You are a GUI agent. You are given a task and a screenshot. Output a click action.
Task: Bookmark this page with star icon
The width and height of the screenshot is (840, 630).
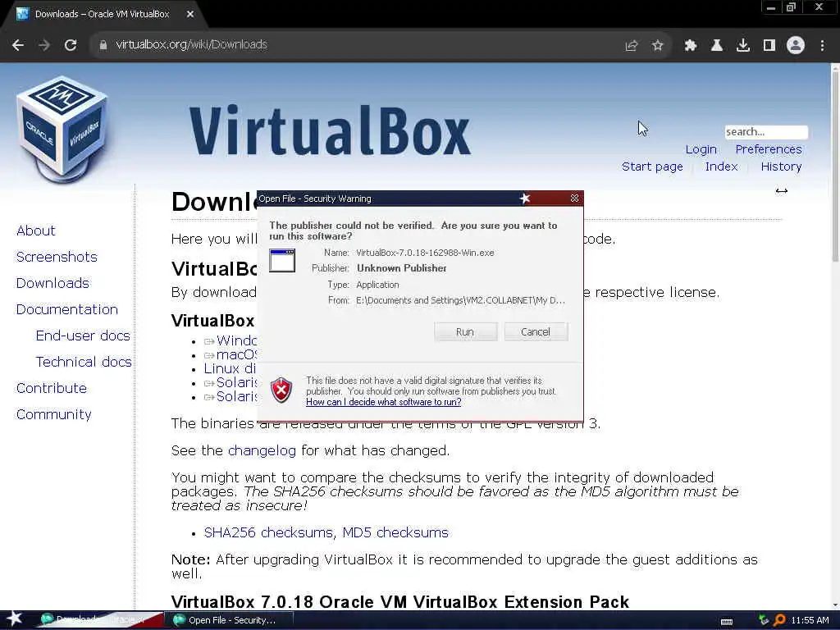[x=657, y=46]
